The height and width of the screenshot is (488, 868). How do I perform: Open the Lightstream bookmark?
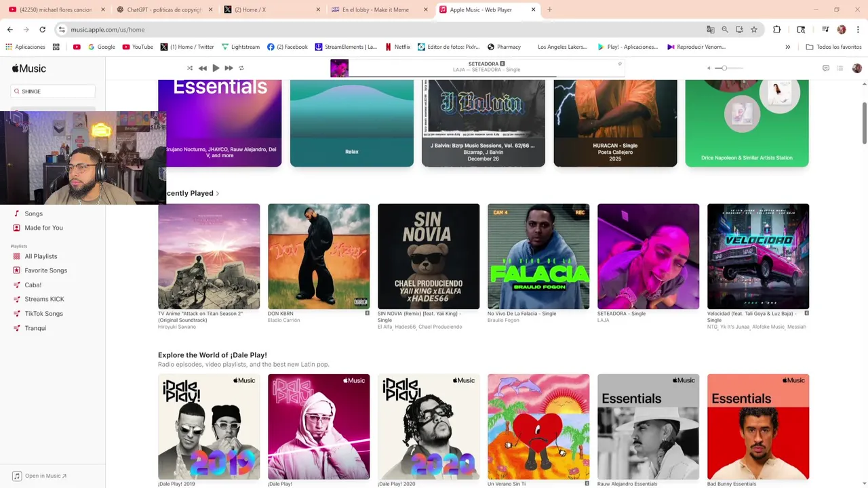pos(240,47)
